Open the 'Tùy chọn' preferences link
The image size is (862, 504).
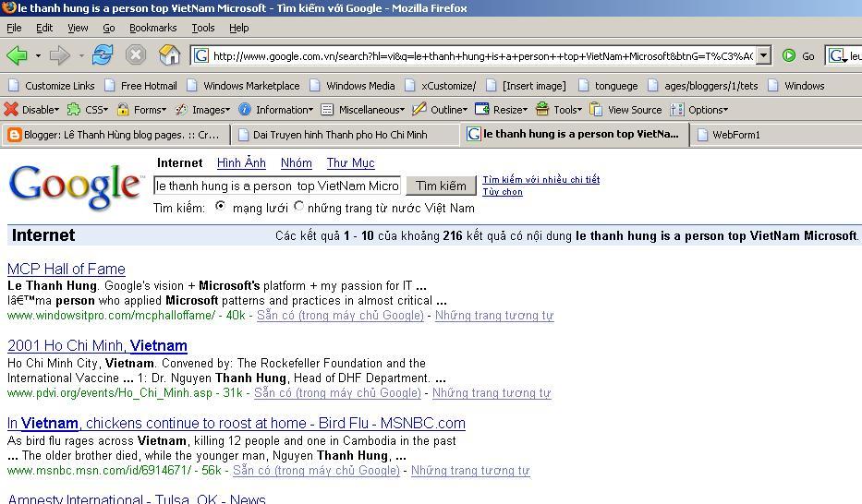pos(503,192)
